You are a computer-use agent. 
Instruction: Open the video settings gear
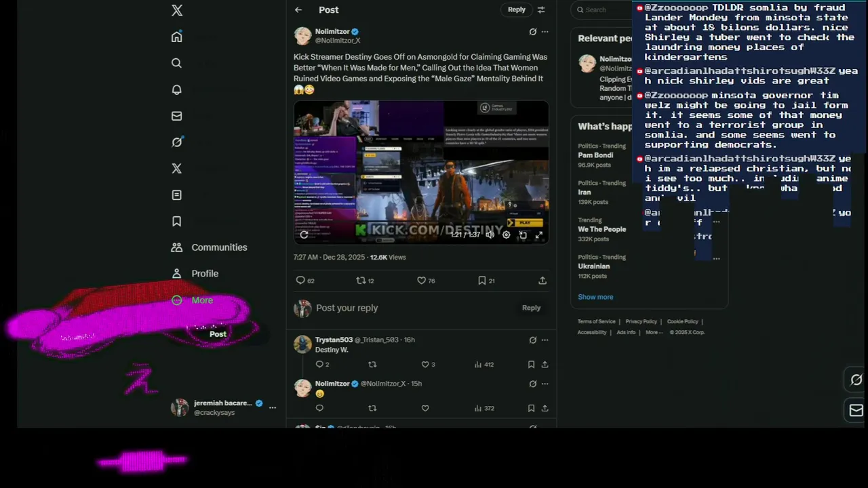coord(506,235)
